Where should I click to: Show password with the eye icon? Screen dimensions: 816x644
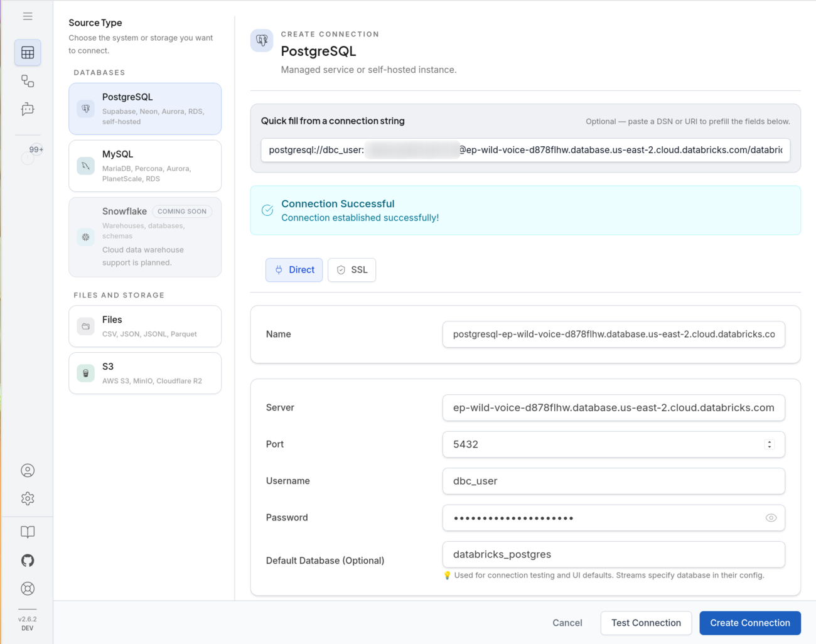click(x=771, y=518)
